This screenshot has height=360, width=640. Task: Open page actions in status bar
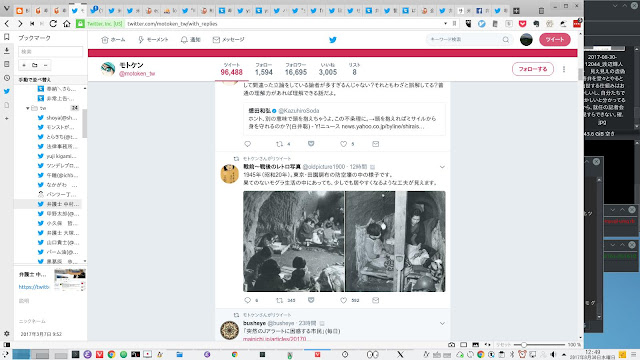488,344
